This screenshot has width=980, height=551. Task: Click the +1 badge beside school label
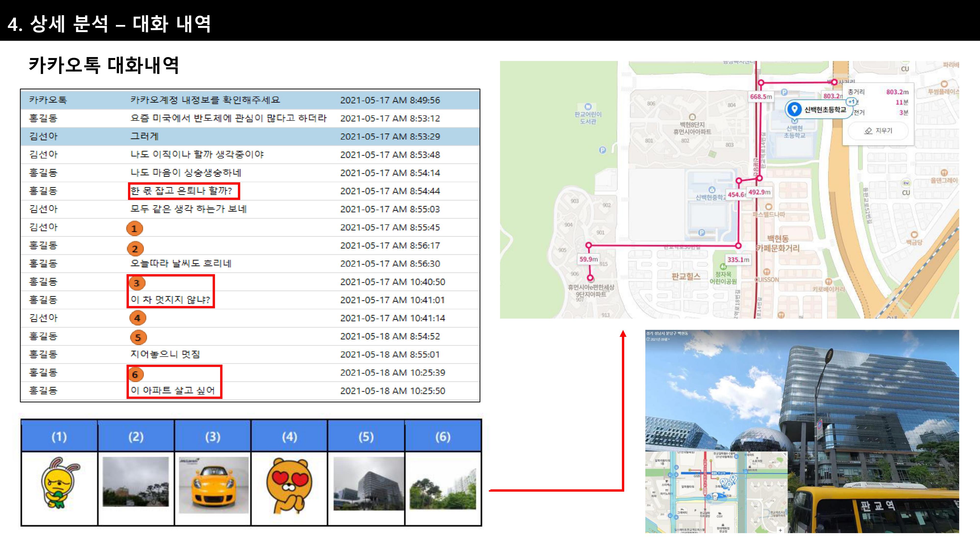[851, 102]
